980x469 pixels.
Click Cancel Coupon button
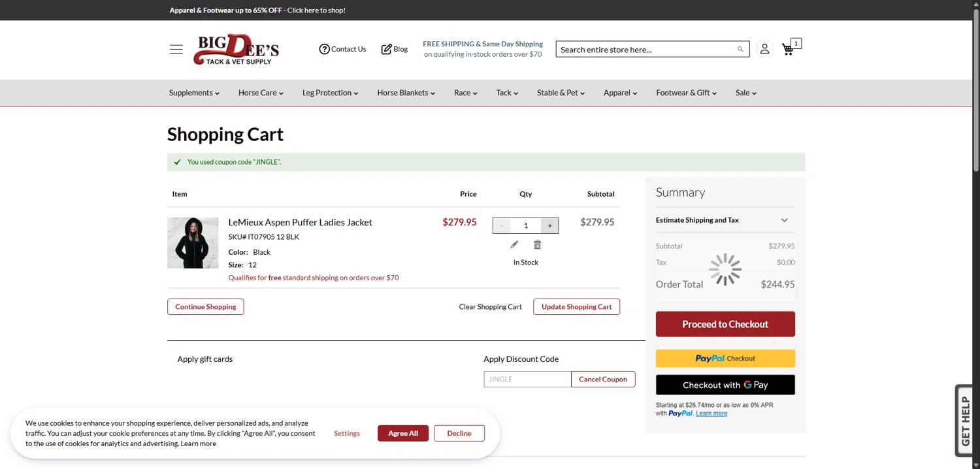[602, 379]
